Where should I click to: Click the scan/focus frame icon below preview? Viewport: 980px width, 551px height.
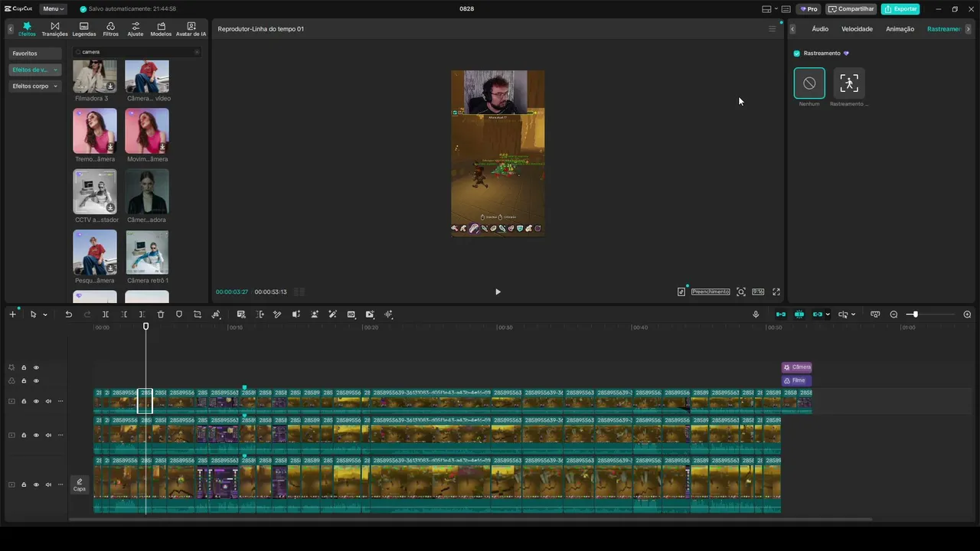pyautogui.click(x=741, y=292)
